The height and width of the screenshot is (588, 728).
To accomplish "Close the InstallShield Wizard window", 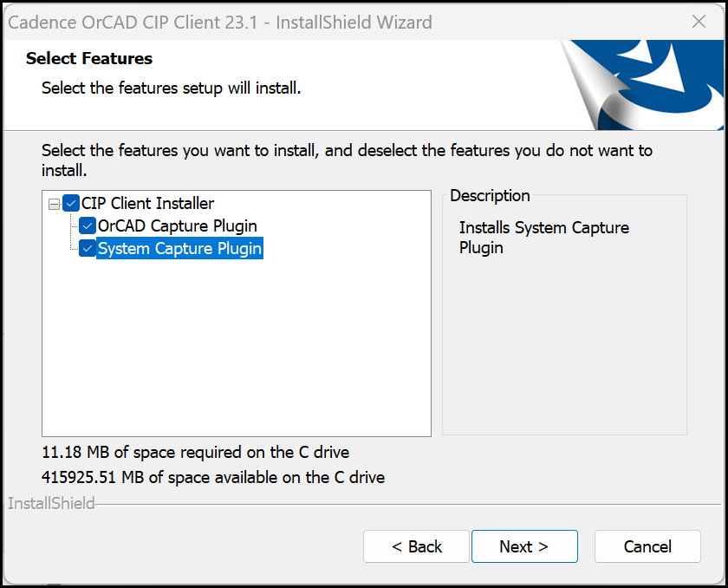I will click(699, 22).
